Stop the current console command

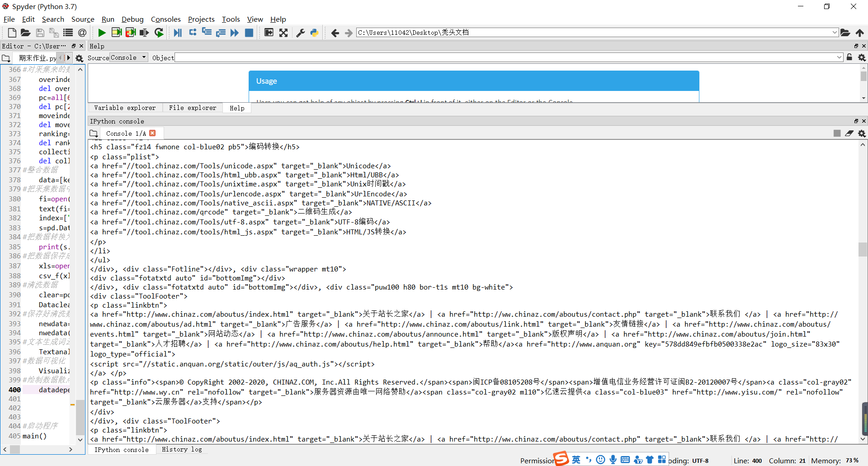coord(837,133)
